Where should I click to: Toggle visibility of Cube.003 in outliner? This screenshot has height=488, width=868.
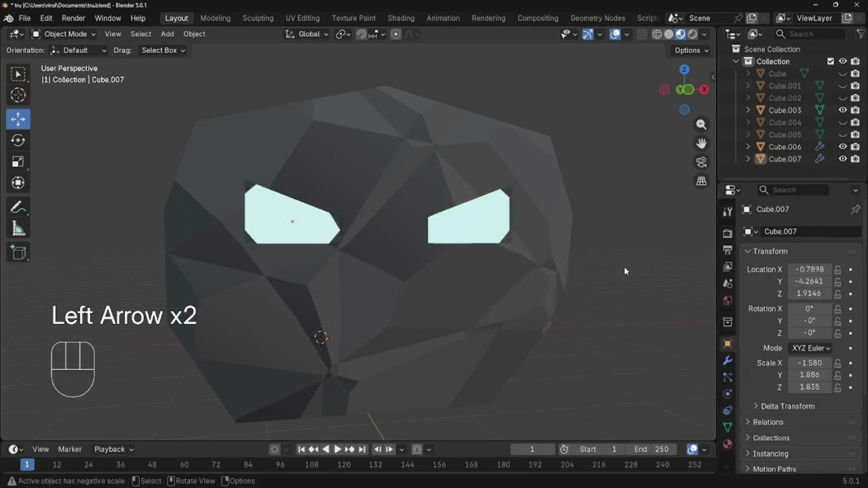(x=843, y=110)
